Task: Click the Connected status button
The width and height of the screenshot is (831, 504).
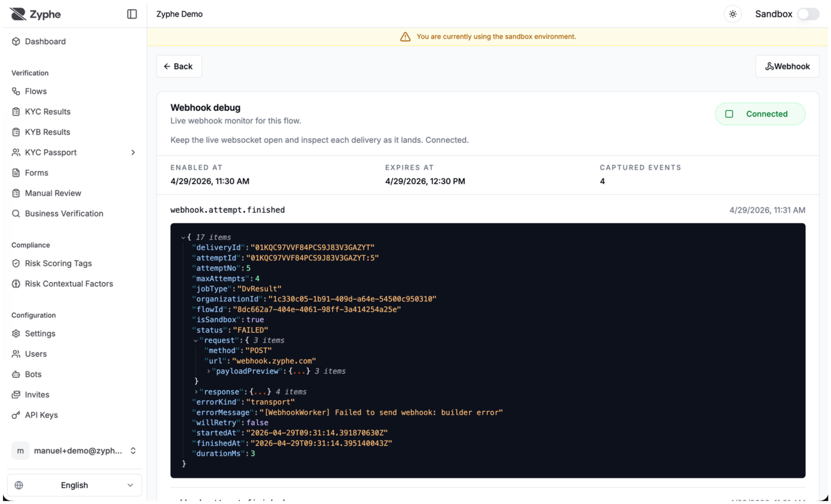Action: pyautogui.click(x=760, y=114)
